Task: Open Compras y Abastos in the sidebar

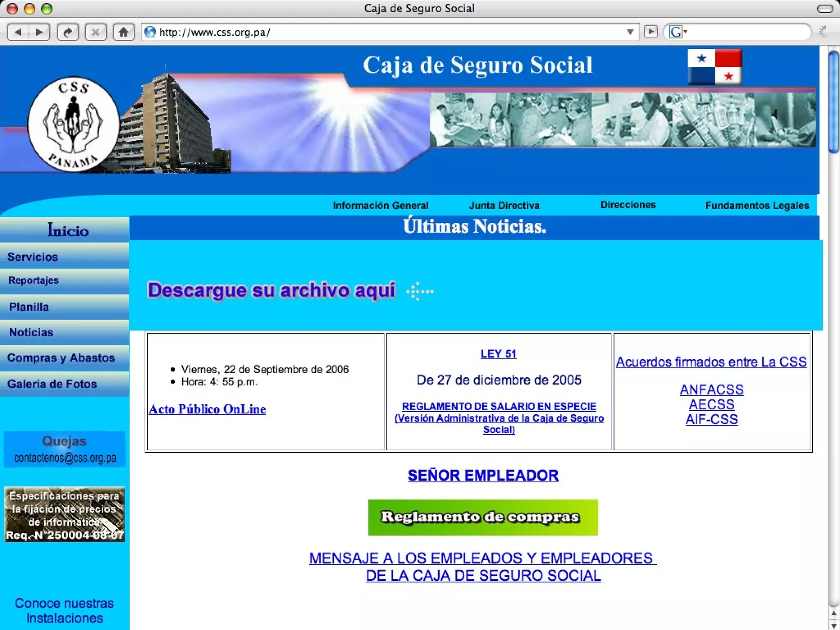Action: 64,358
